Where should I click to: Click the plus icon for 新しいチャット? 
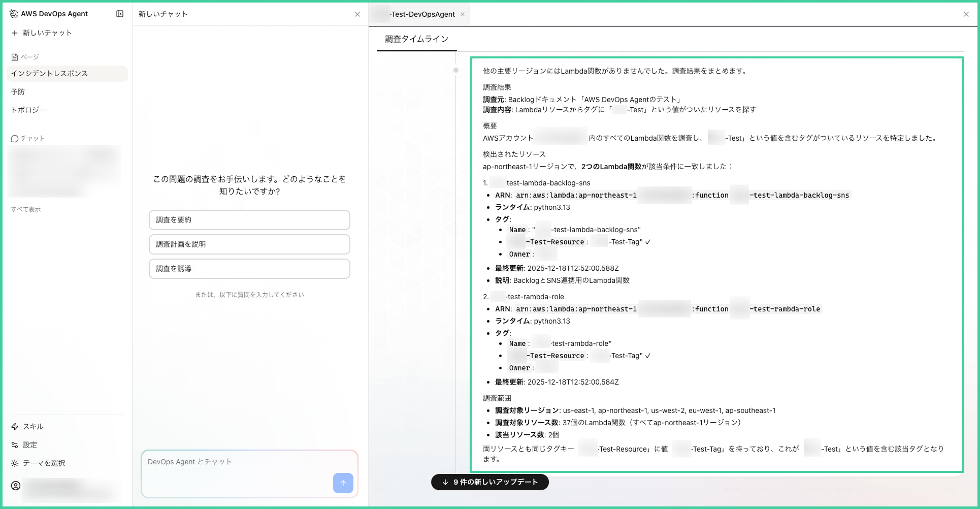[x=15, y=33]
